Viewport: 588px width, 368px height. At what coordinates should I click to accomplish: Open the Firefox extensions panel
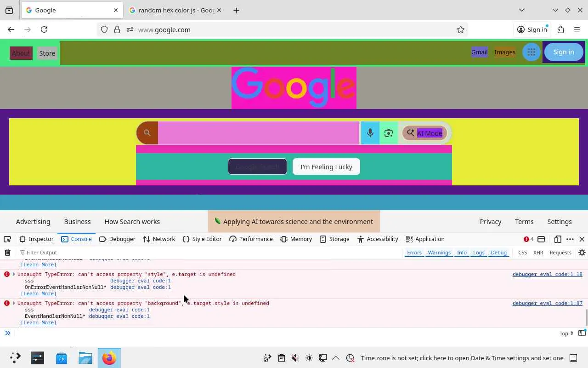pyautogui.click(x=560, y=29)
